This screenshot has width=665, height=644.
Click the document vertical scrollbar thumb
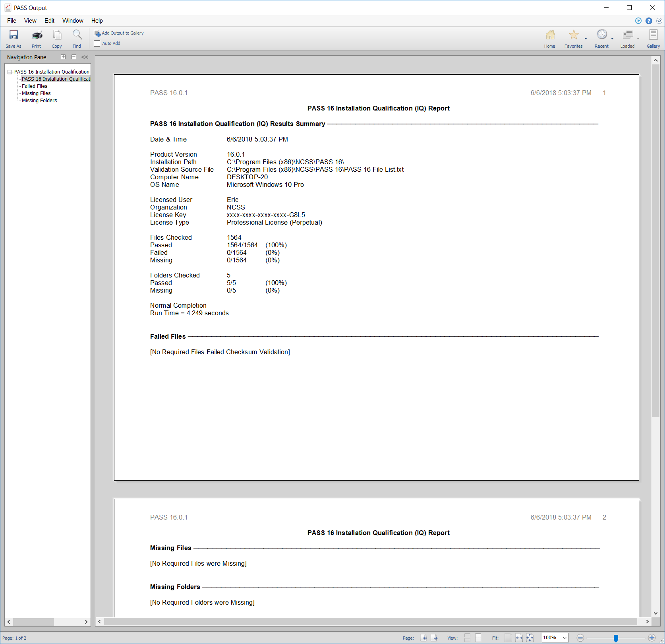(655, 241)
